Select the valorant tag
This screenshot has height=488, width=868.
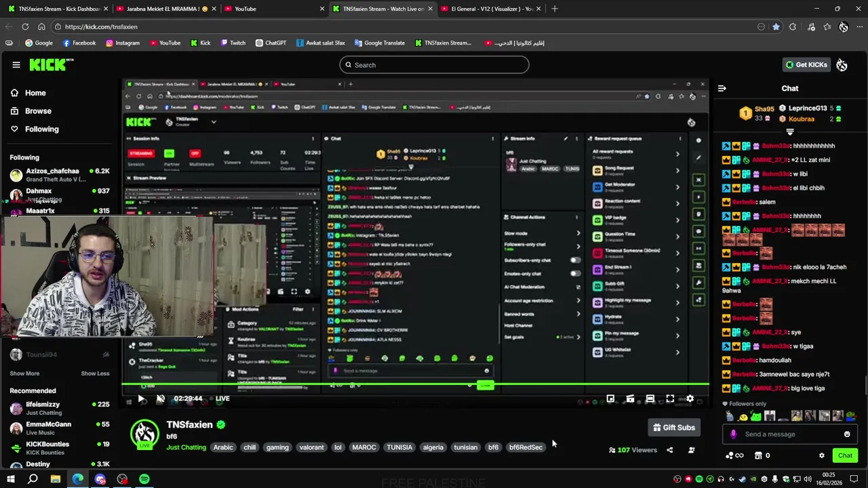tap(312, 447)
